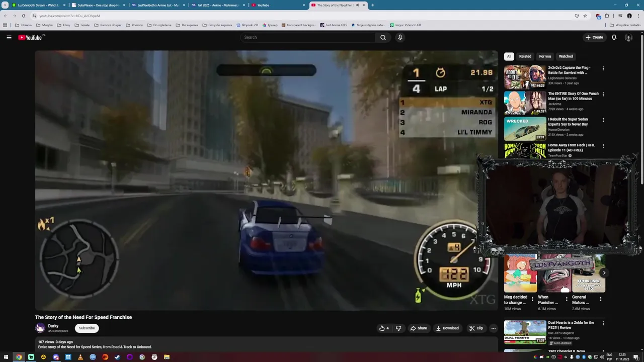Open the Ubrania bookmarks folder
The height and width of the screenshot is (362, 644).
point(23,25)
